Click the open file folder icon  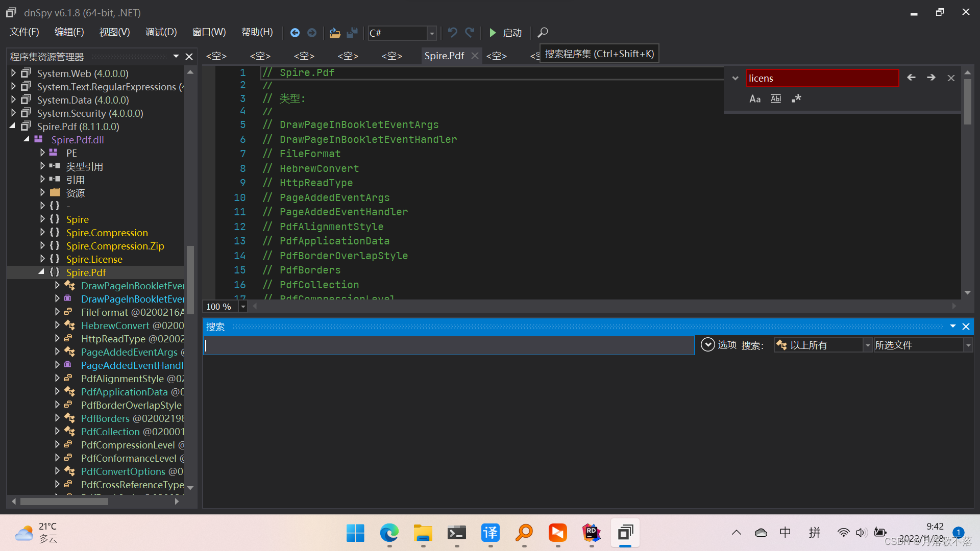click(335, 33)
